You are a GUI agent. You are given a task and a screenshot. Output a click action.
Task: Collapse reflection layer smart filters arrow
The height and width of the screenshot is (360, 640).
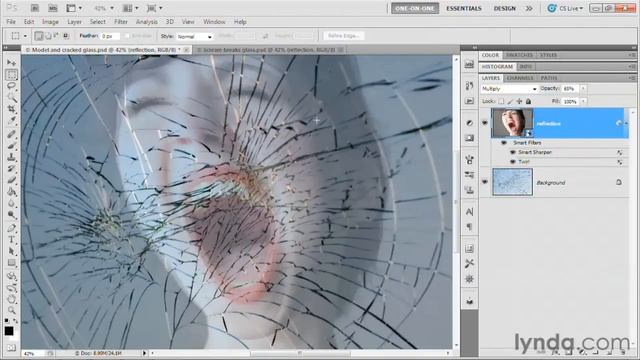tap(626, 123)
